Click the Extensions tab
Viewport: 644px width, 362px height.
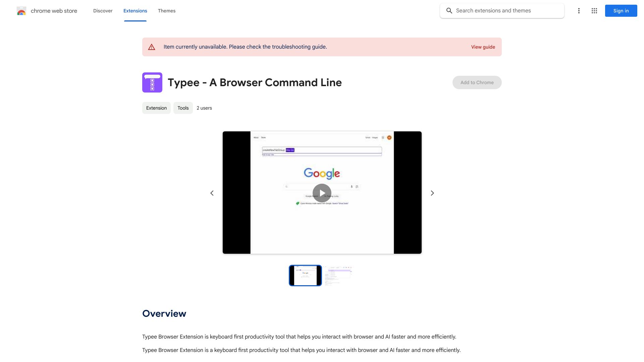(135, 10)
